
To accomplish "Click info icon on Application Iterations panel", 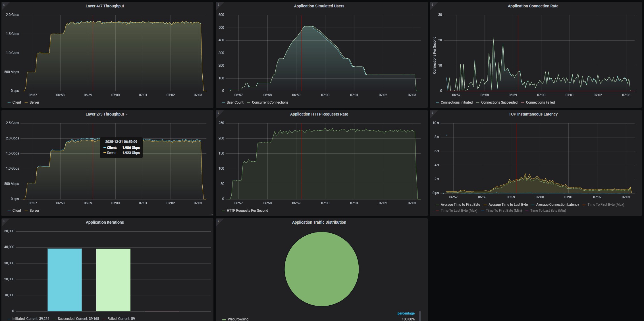I will (x=4, y=221).
